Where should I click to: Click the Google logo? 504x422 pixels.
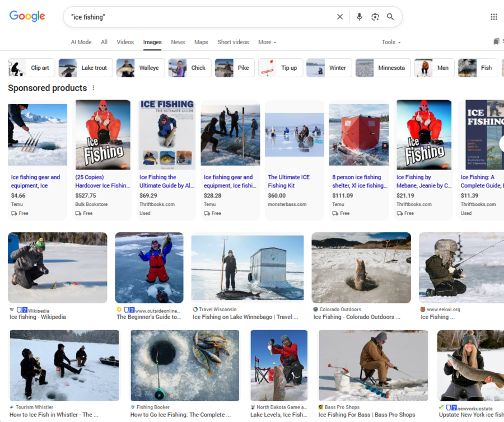point(27,16)
